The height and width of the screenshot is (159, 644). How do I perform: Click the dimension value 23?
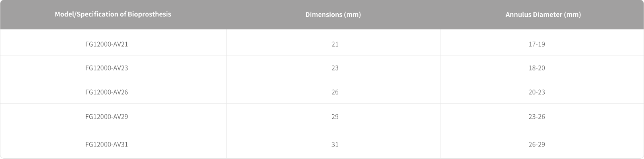pos(335,68)
